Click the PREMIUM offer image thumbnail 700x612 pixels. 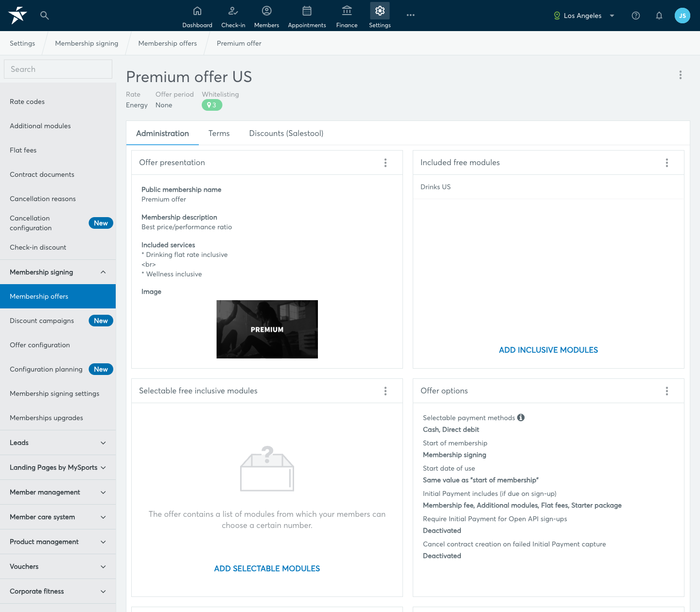[x=267, y=329]
